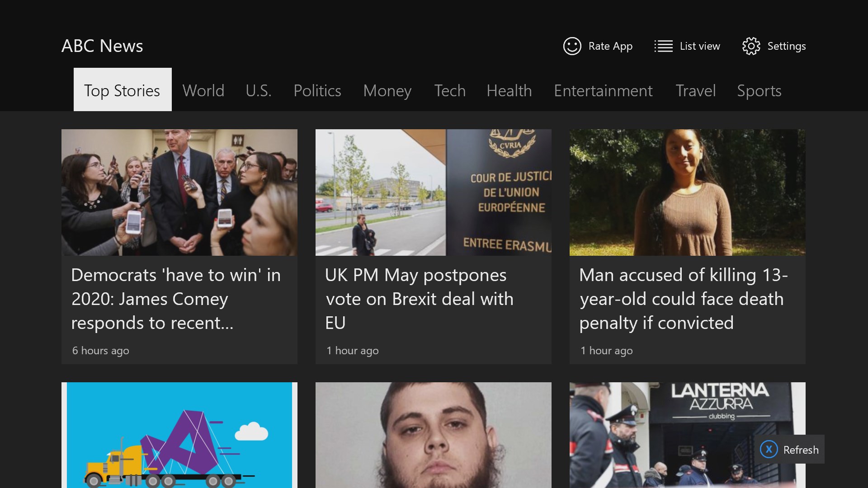Image resolution: width=868 pixels, height=488 pixels.
Task: Switch to the Money section
Action: pyautogui.click(x=387, y=91)
